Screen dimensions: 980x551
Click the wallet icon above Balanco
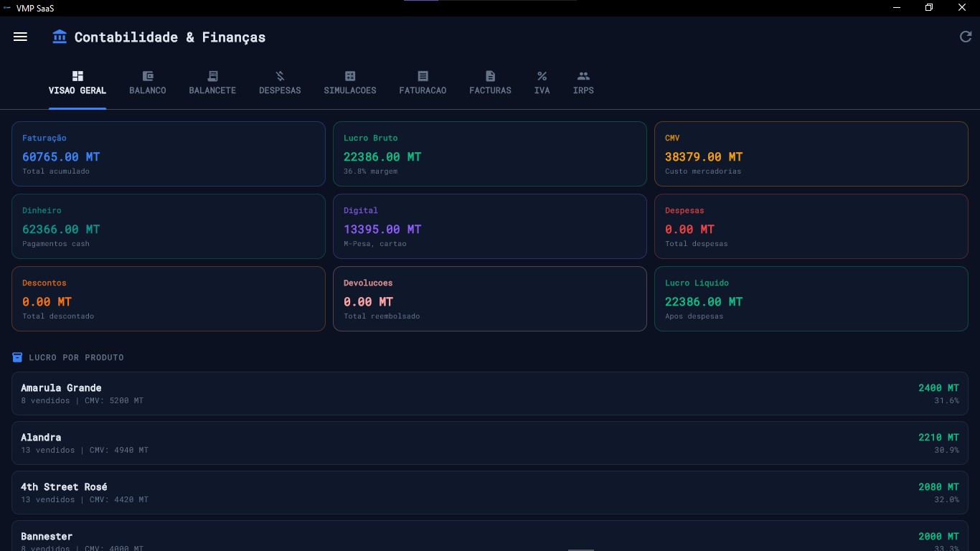pos(148,76)
